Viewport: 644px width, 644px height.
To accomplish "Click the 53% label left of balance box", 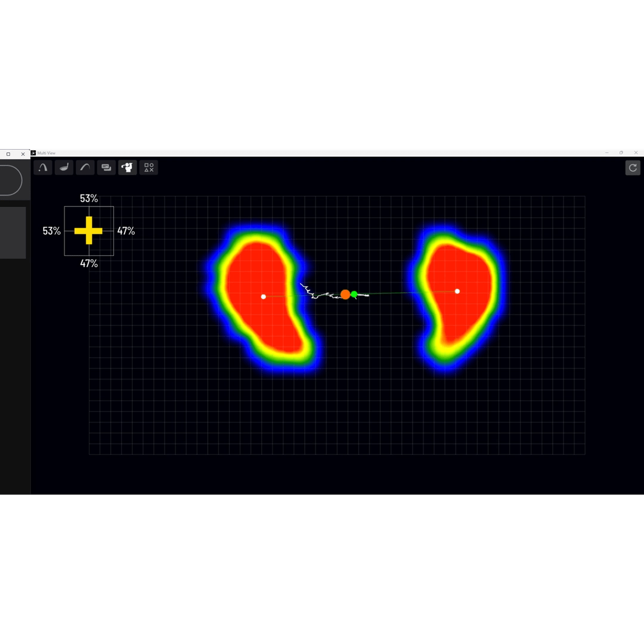I will (52, 231).
